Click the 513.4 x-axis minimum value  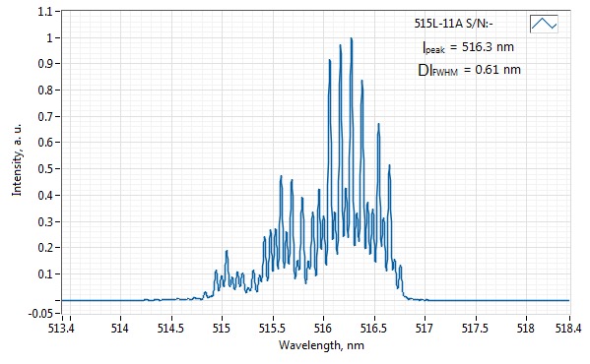coord(61,329)
